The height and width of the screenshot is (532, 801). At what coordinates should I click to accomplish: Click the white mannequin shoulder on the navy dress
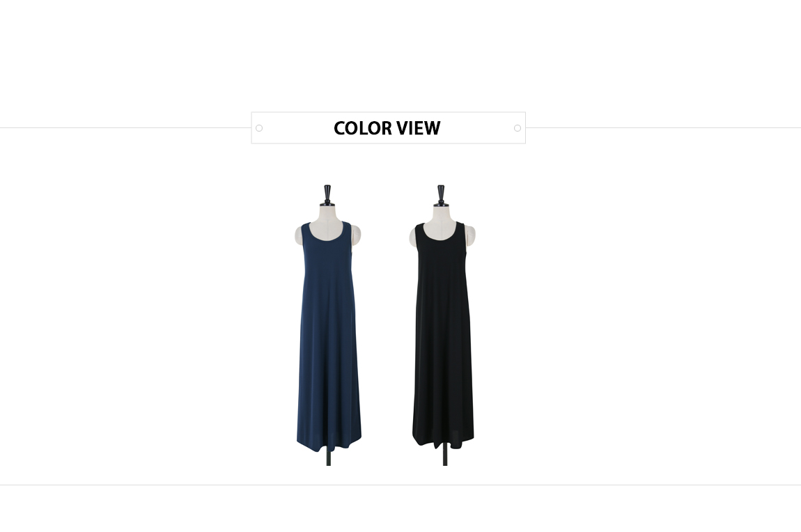tap(298, 235)
